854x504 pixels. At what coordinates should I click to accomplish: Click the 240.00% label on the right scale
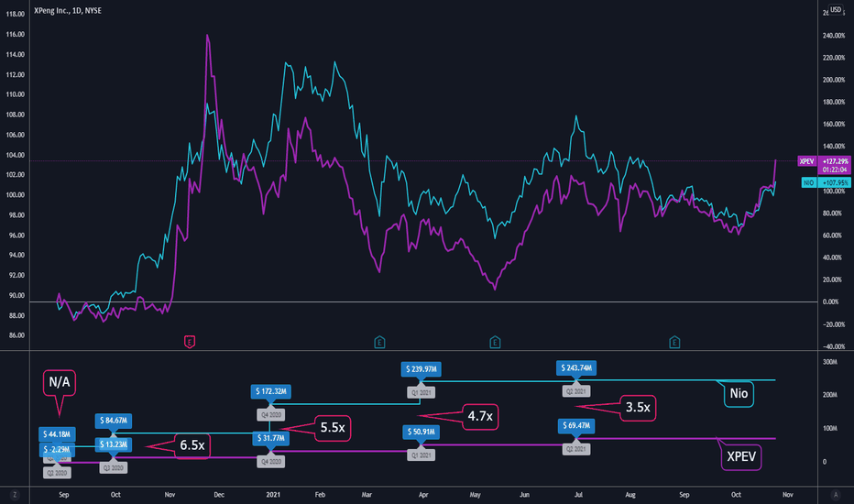[x=834, y=36]
